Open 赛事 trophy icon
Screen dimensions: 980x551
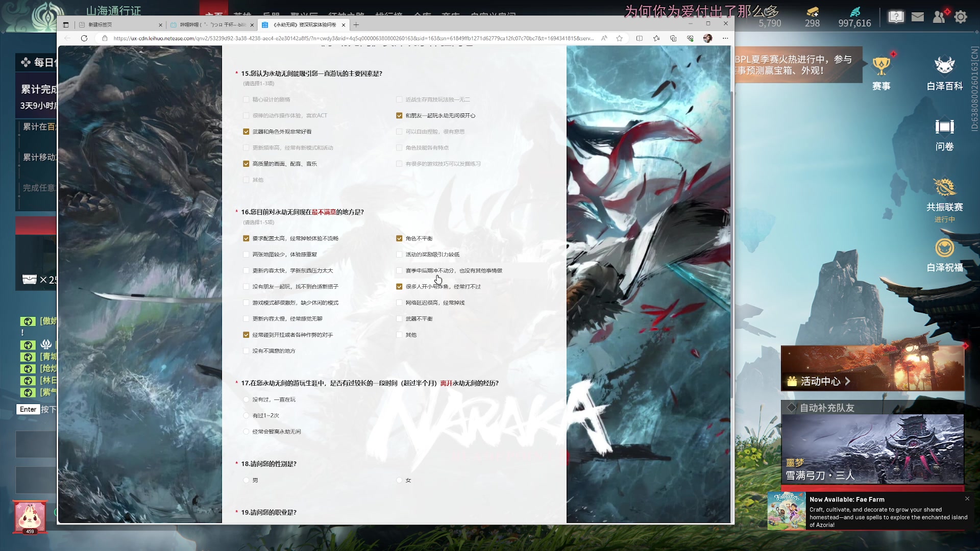[881, 73]
